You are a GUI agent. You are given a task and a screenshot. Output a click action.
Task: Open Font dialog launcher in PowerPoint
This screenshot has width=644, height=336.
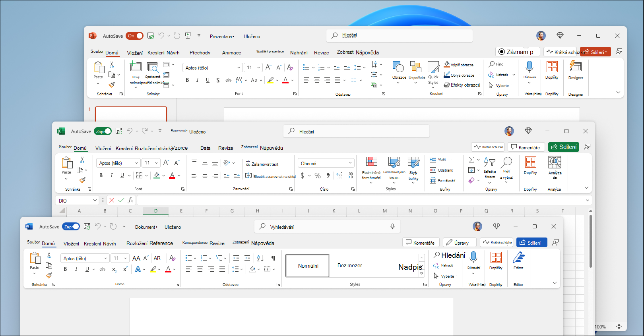[295, 94]
